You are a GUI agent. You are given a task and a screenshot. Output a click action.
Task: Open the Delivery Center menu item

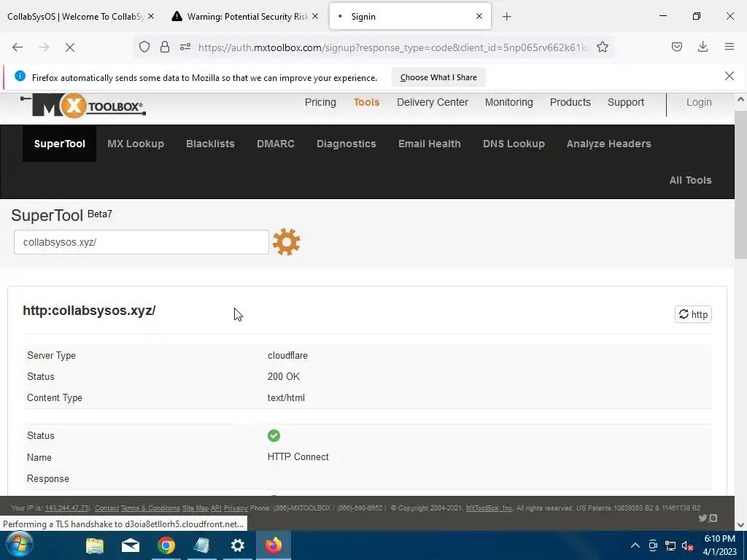coord(432,102)
